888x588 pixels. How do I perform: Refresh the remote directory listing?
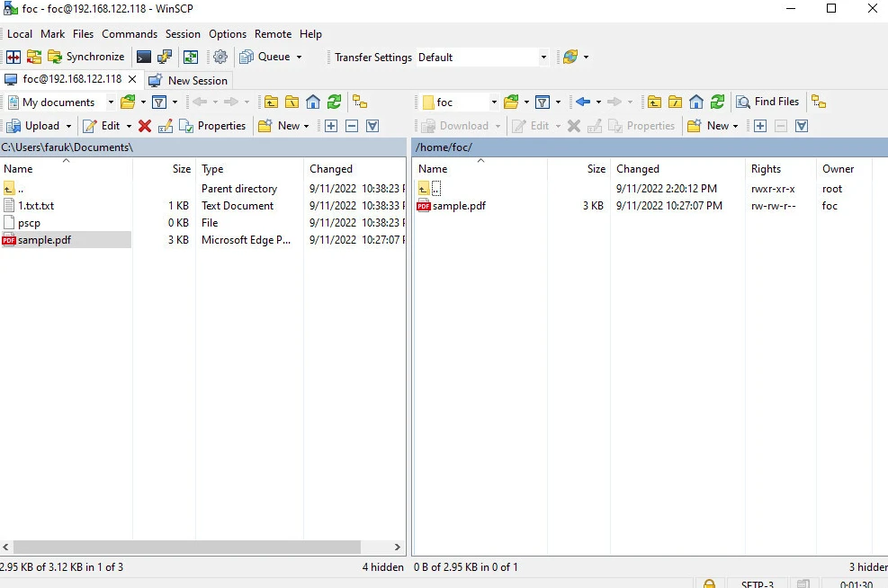(717, 102)
